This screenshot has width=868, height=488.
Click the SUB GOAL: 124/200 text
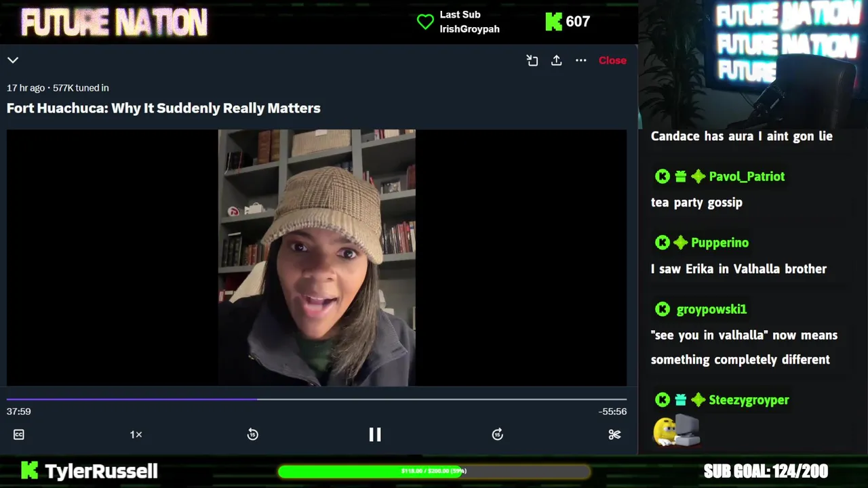click(x=766, y=471)
